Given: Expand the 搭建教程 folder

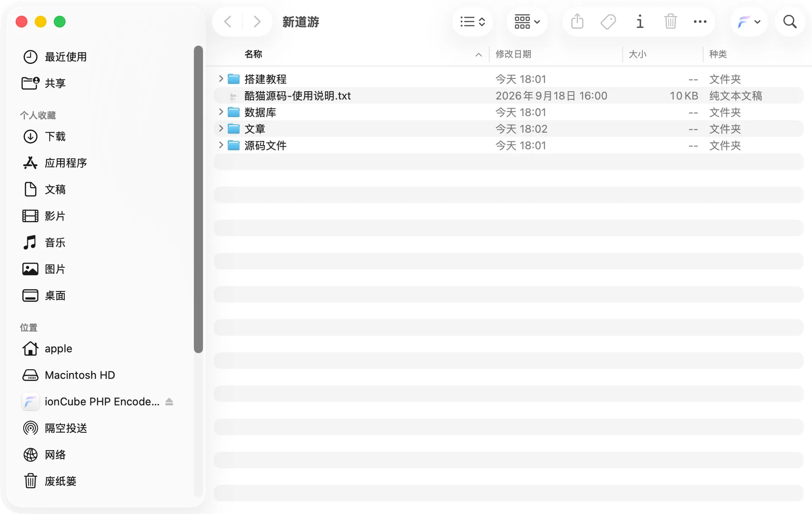Looking at the screenshot, I should (x=221, y=78).
